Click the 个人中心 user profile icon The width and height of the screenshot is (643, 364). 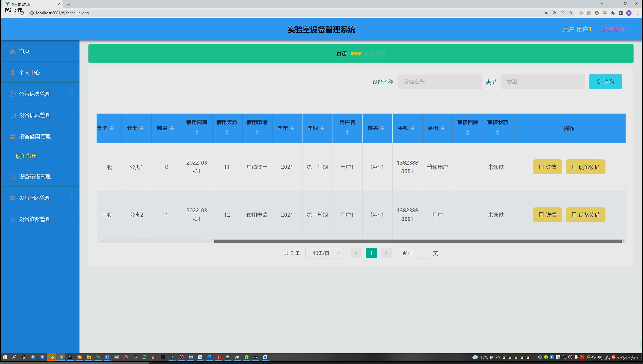click(x=13, y=72)
